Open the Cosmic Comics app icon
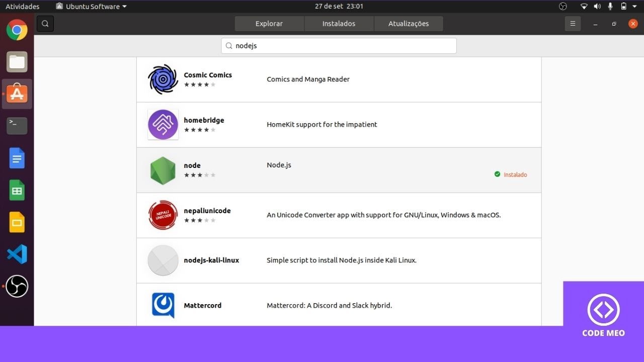 click(x=163, y=79)
